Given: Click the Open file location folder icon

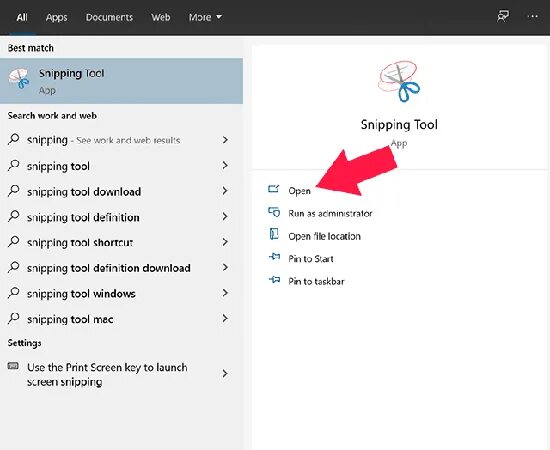Looking at the screenshot, I should pos(274,234).
